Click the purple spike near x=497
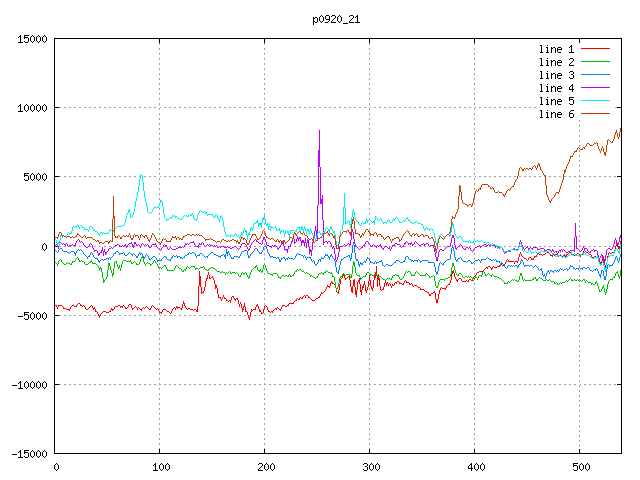Screen dimensions: 640x480 [x=576, y=224]
